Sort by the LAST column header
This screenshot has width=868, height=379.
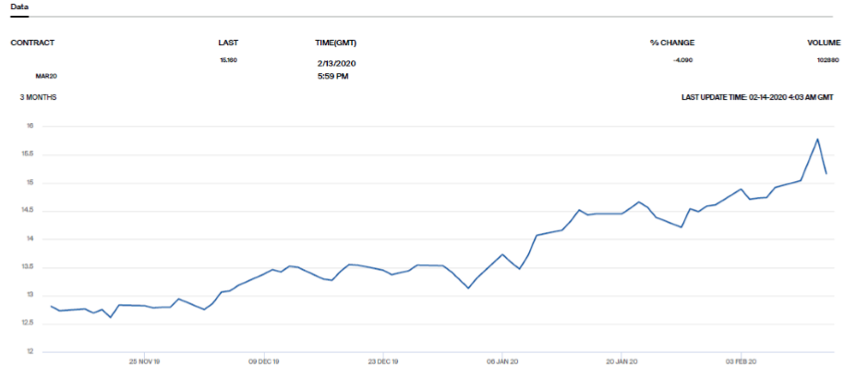[x=228, y=43]
